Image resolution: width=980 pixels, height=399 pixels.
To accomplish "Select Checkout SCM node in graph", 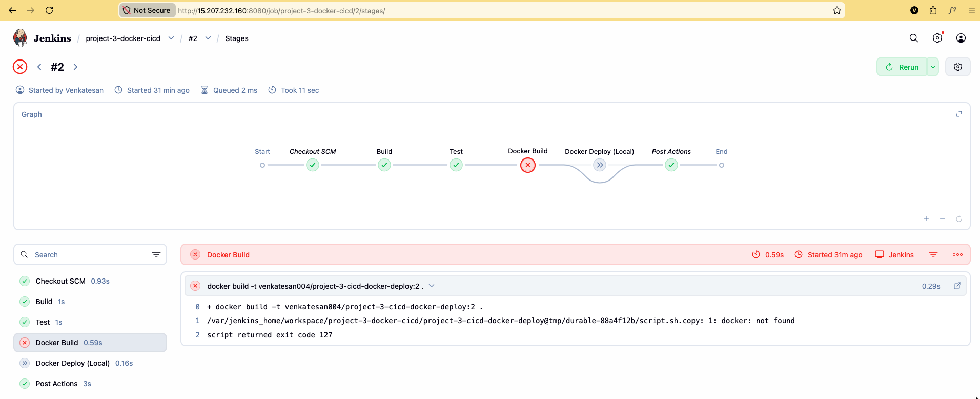I will [x=313, y=165].
